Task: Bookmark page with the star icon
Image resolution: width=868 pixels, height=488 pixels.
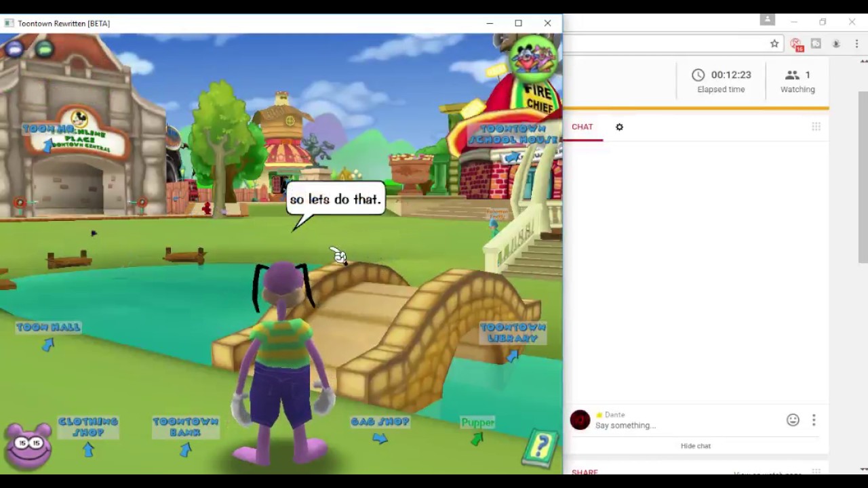Action: tap(774, 43)
